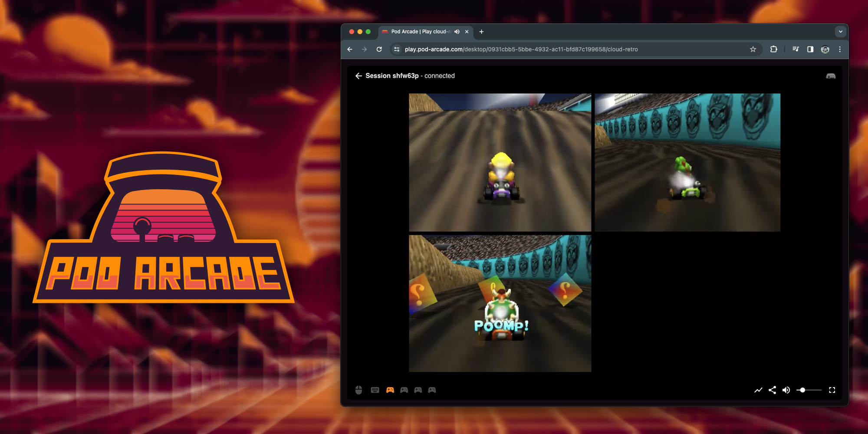Go back from Session shfw63p
The image size is (868, 434).
[x=358, y=76]
